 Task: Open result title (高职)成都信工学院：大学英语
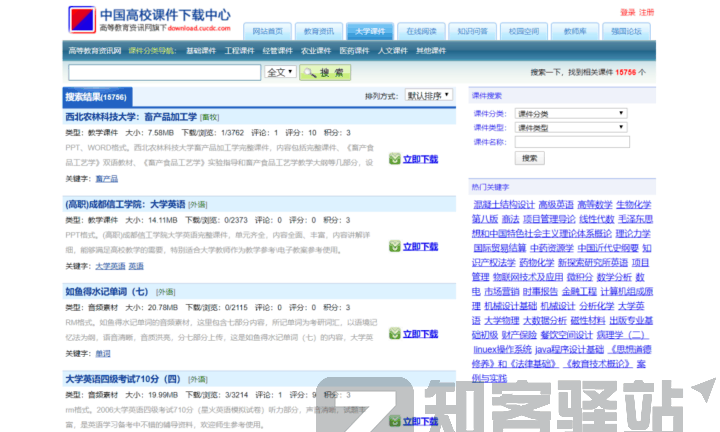[125, 204]
